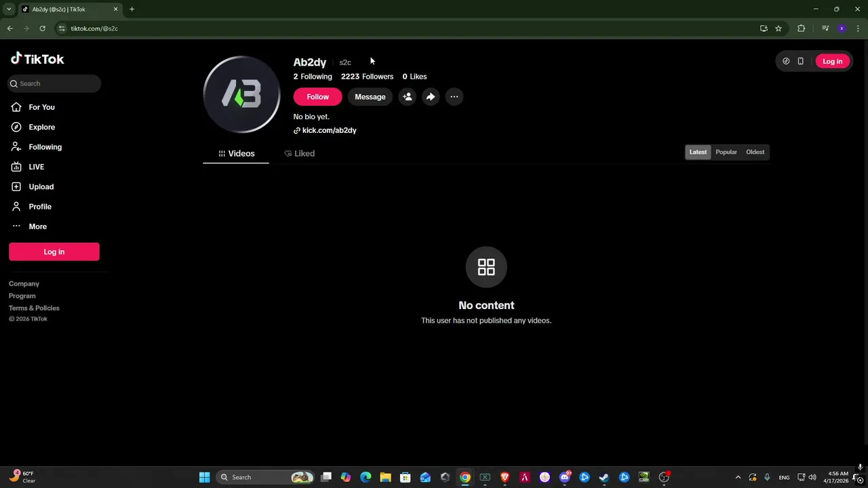This screenshot has height=488, width=868.
Task: Open the Windows Start menu
Action: [x=204, y=477]
